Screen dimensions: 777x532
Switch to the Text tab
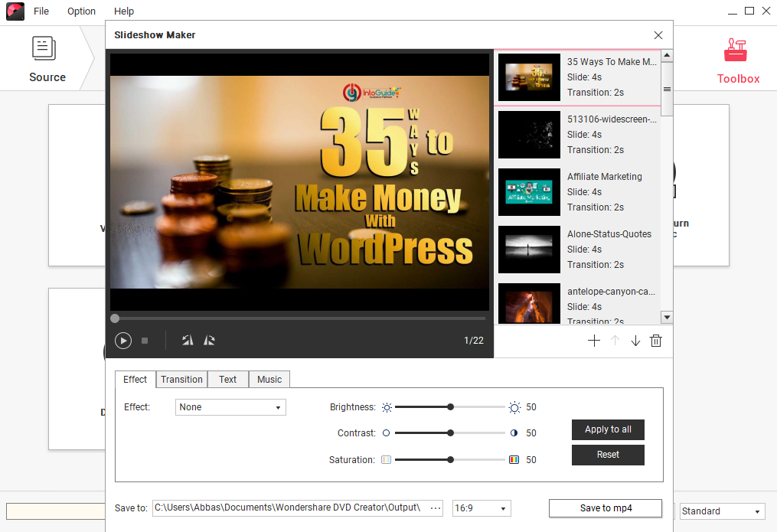tap(228, 380)
